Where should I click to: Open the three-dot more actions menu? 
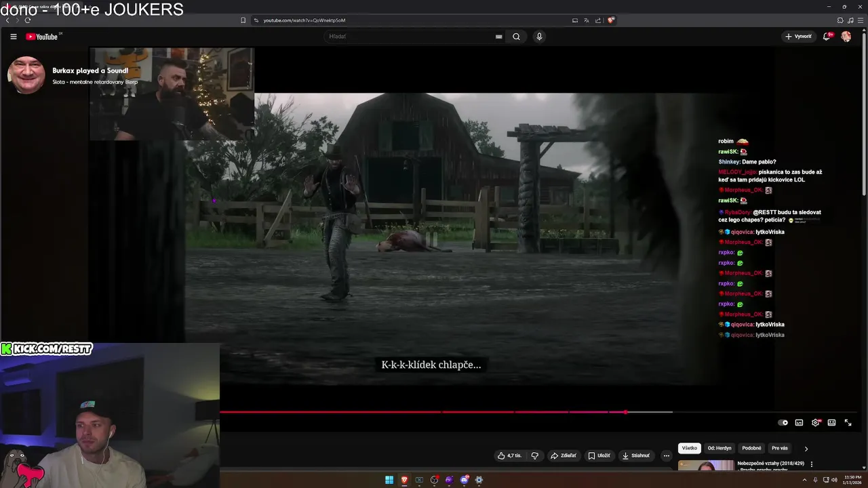tap(667, 456)
